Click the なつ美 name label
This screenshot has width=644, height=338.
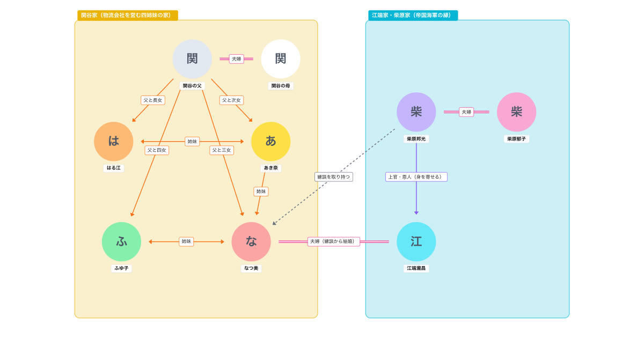(251, 268)
